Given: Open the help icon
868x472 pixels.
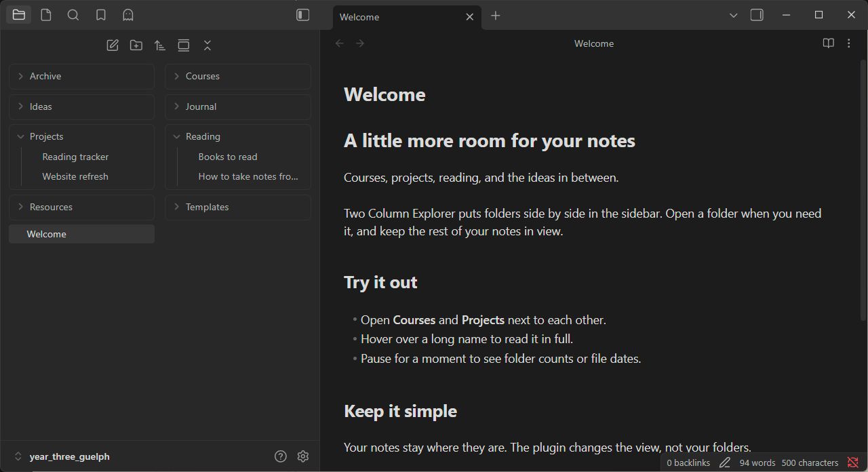Looking at the screenshot, I should (x=281, y=456).
